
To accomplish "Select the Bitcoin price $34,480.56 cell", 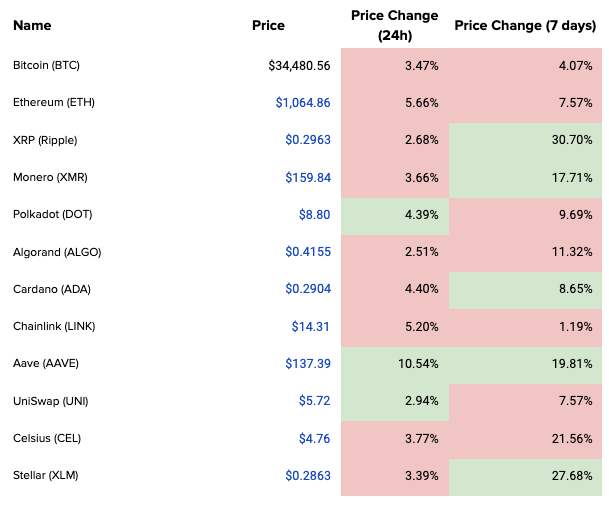I will (299, 65).
